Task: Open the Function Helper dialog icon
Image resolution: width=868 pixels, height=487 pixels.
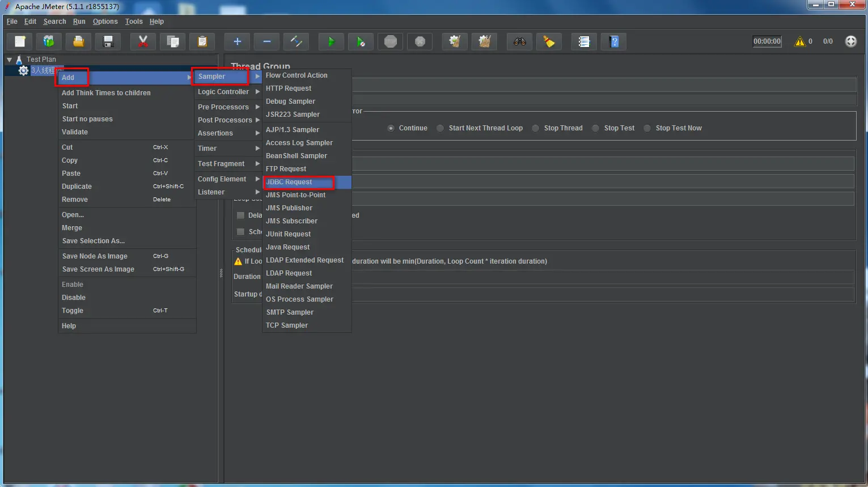Action: pos(584,41)
